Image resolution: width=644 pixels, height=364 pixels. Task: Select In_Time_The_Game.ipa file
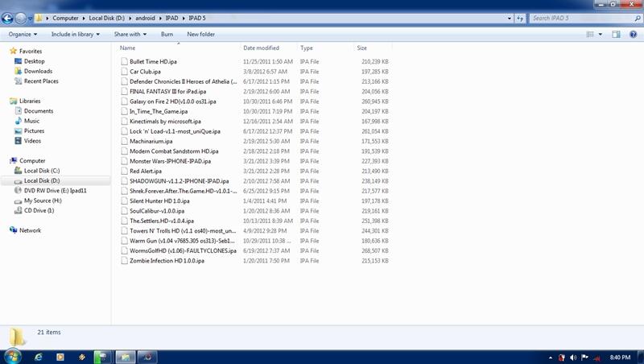159,111
